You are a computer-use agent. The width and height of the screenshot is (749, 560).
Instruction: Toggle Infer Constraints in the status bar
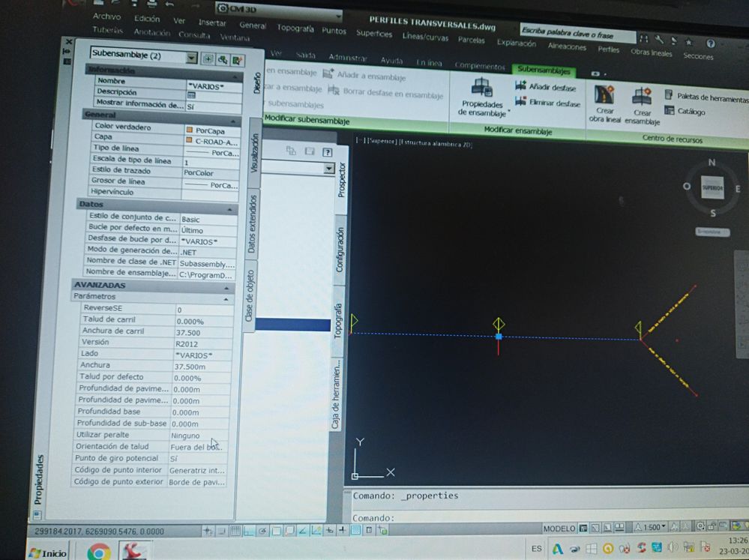click(208, 530)
